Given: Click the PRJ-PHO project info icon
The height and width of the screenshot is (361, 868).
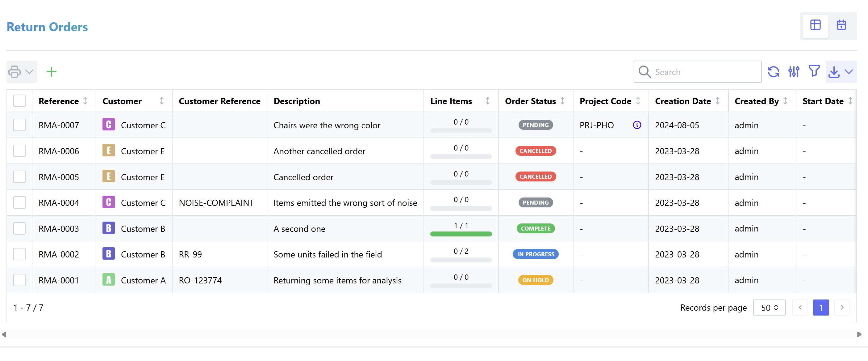Looking at the screenshot, I should point(636,125).
